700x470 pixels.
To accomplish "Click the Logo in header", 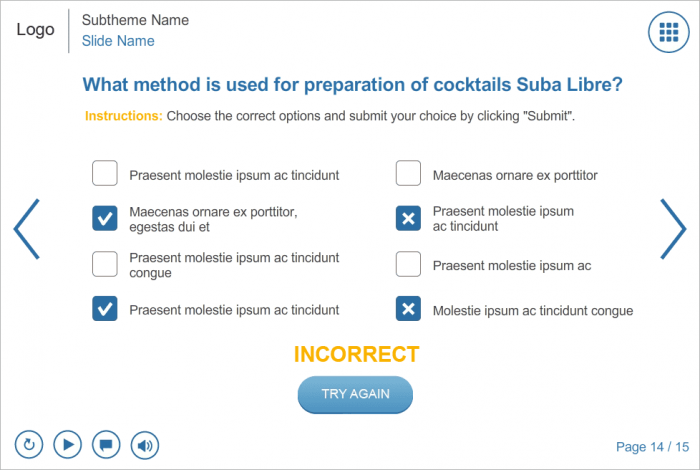I will point(35,30).
